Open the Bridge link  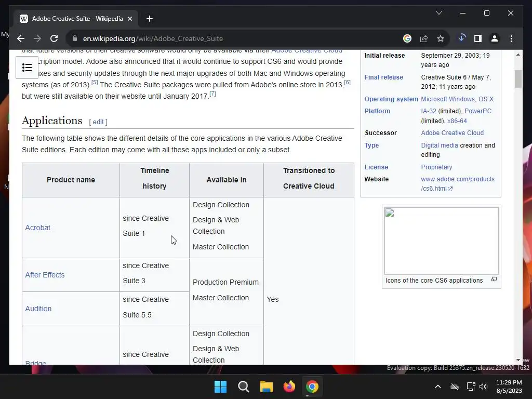(36, 362)
